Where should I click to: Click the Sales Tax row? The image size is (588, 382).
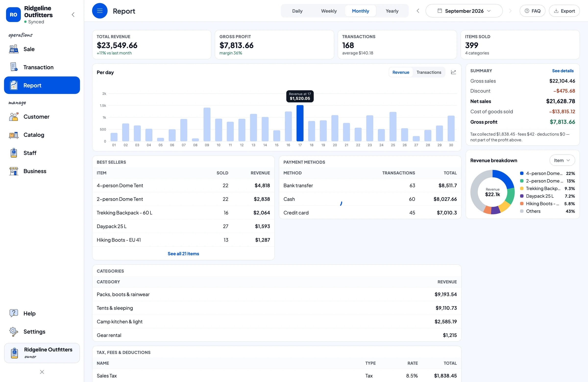pyautogui.click(x=276, y=376)
